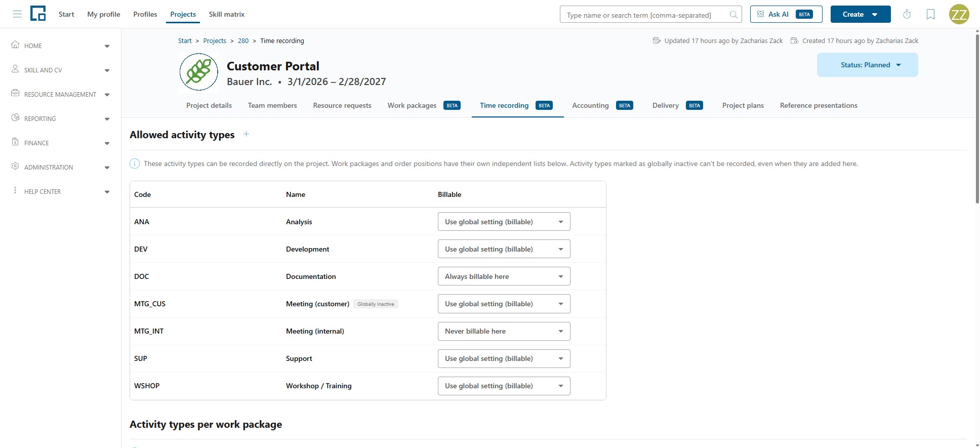Click the app logo icon
The height and width of the screenshot is (448, 980).
pyautogui.click(x=38, y=14)
